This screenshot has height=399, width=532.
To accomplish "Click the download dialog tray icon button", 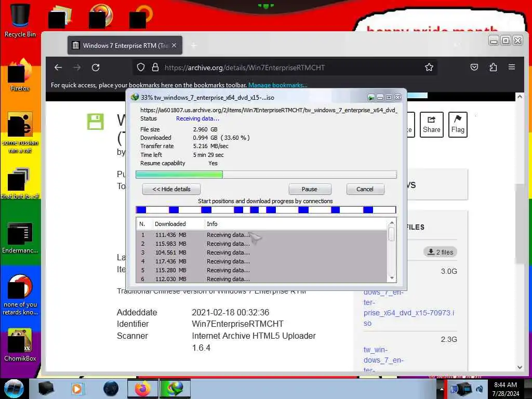I will coord(371,98).
